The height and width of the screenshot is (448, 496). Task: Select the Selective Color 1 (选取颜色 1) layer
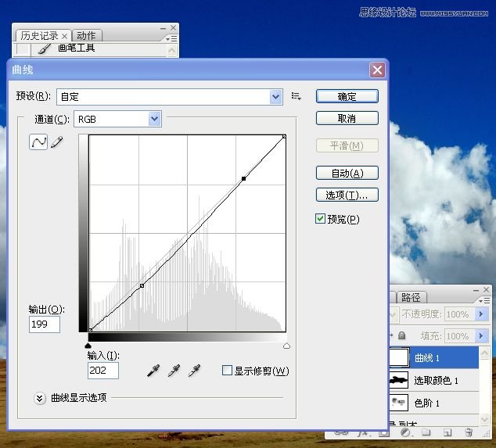coord(434,380)
